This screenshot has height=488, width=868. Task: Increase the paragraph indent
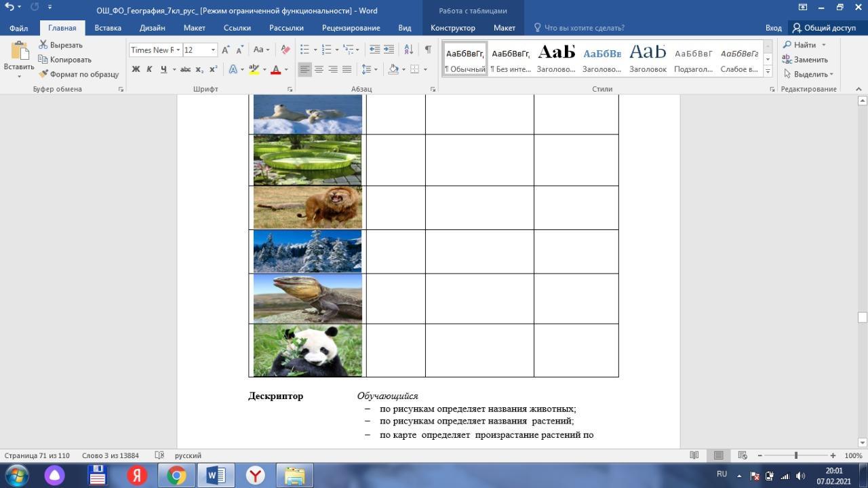click(x=389, y=50)
